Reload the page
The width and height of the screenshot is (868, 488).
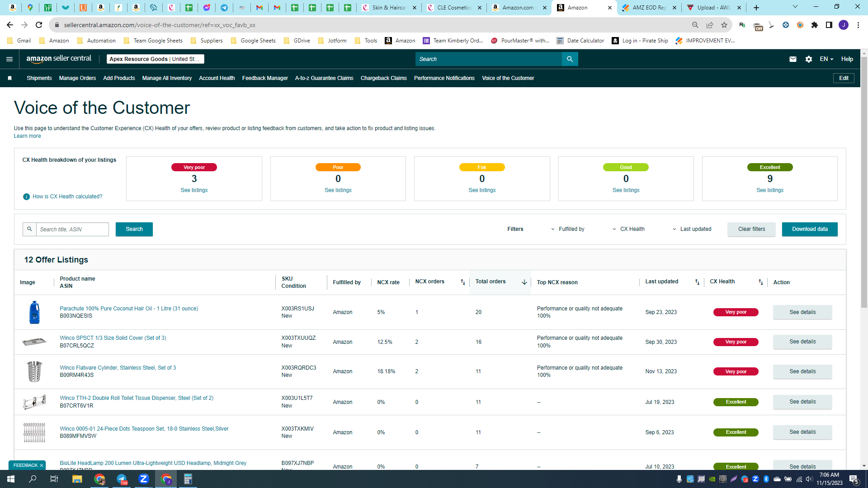[x=39, y=25]
